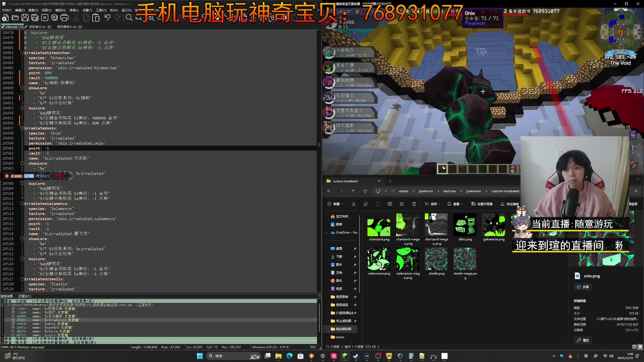Viewport: 644px width, 362px height.
Task: Click the Undo arrow in Notepad++ toolbar
Action: pyautogui.click(x=107, y=18)
